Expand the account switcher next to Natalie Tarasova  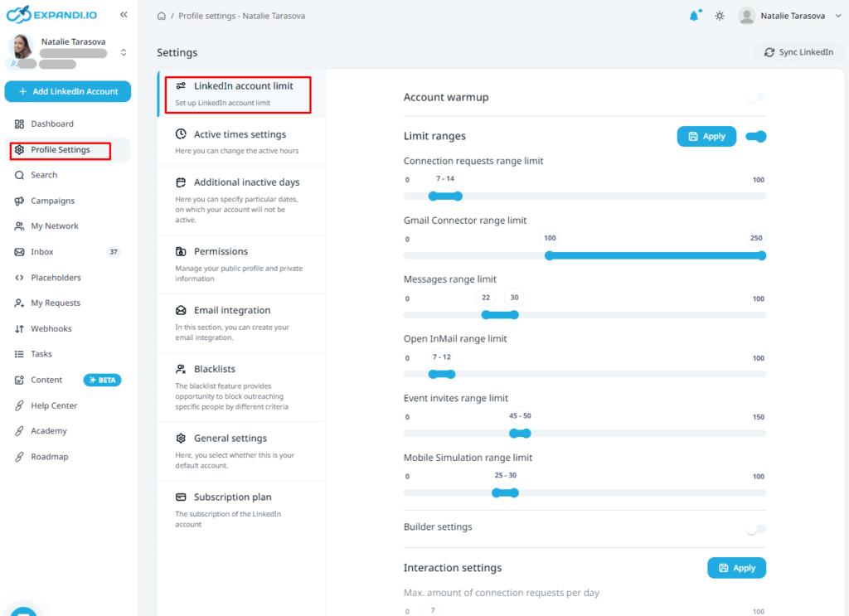(x=124, y=52)
